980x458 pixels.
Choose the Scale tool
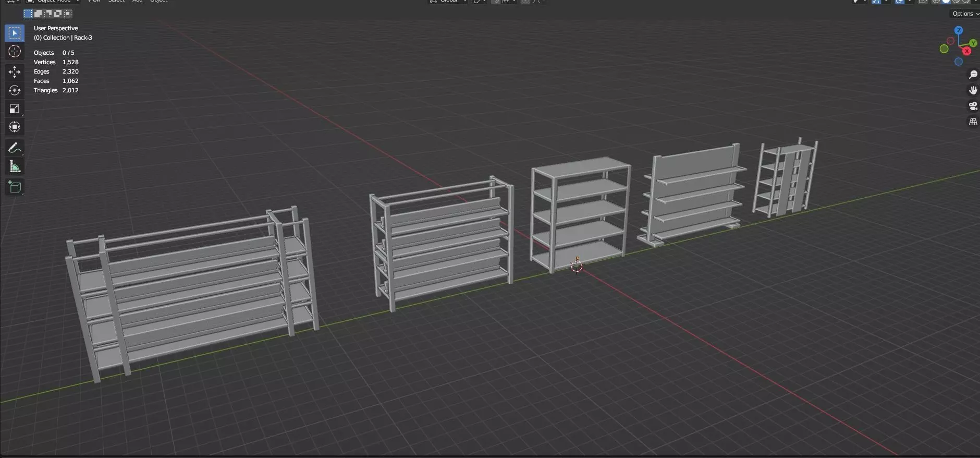pos(15,109)
